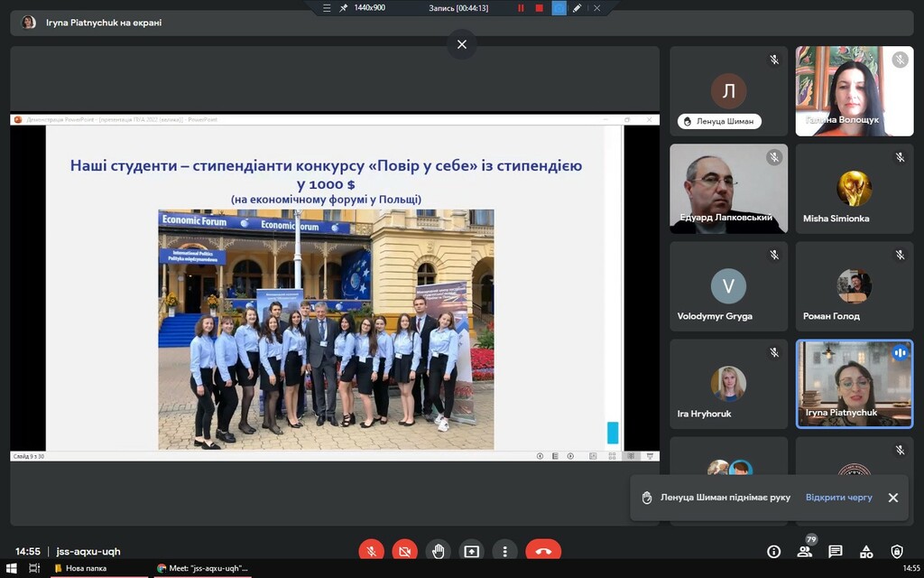Click 'Відкрити чергу' link in notification
Viewport: 924px width, 578px height.
pyautogui.click(x=838, y=498)
